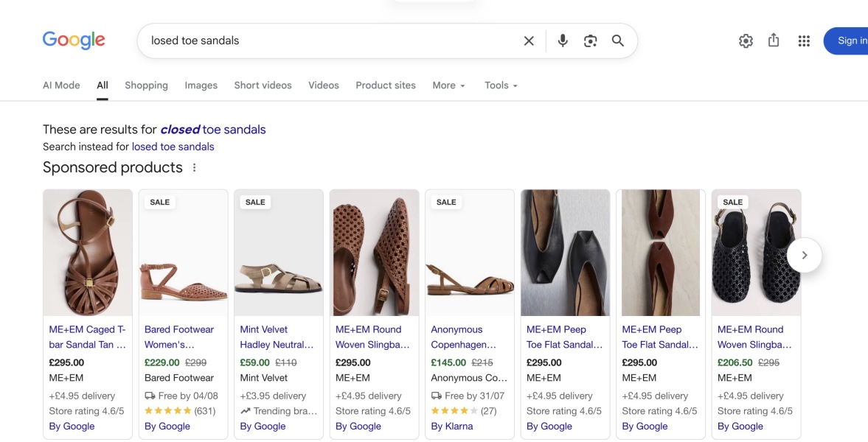Switch to the Images tab
Viewport: 868px width, 442px height.
click(x=201, y=85)
